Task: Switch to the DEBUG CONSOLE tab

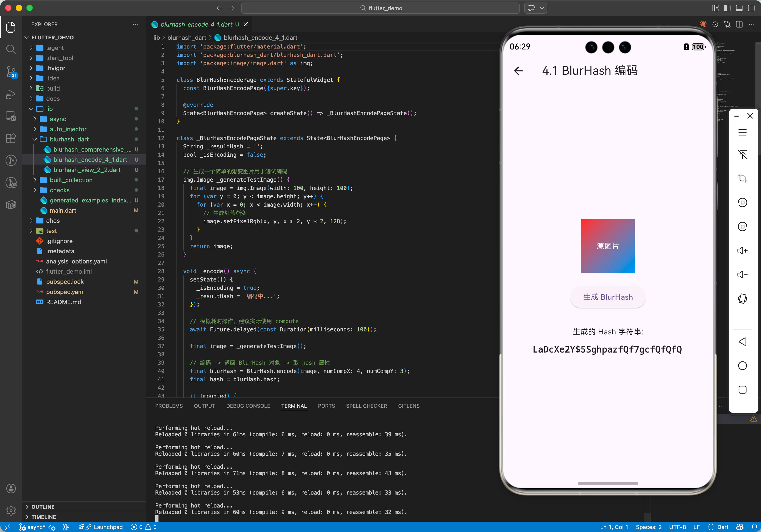Action: point(248,406)
